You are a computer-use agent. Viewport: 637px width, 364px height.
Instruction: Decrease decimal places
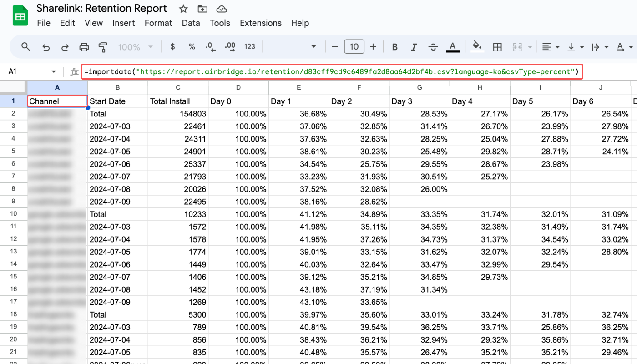(x=210, y=46)
